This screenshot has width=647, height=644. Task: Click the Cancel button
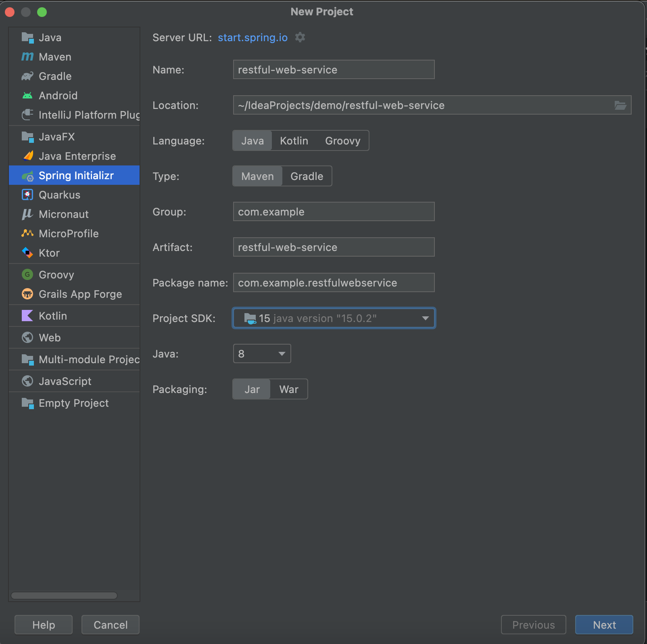pyautogui.click(x=111, y=625)
